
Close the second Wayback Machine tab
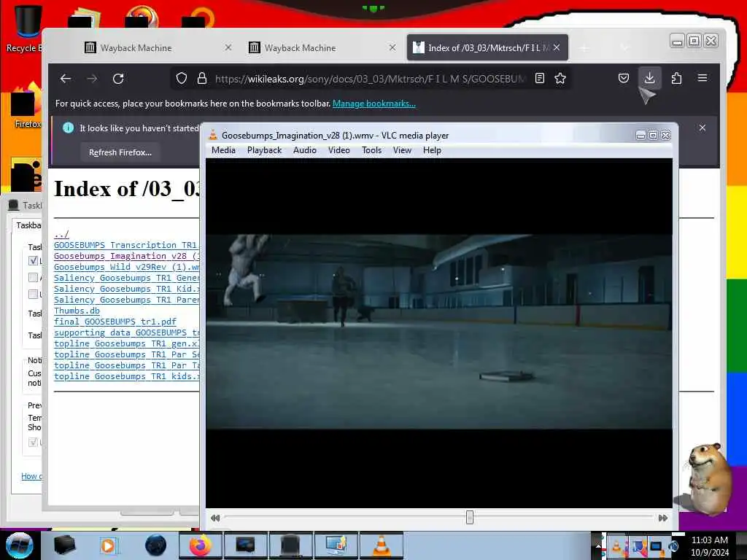coord(392,47)
